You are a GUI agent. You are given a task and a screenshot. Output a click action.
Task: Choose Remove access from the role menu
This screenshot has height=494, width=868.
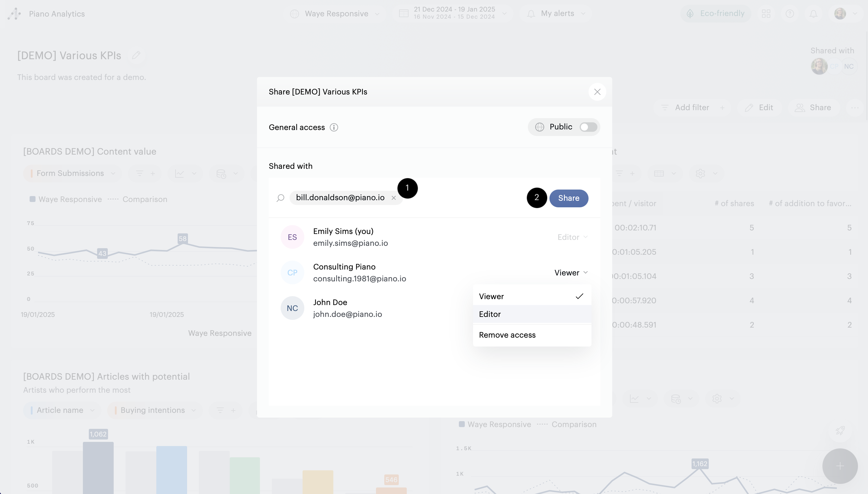pos(531,335)
